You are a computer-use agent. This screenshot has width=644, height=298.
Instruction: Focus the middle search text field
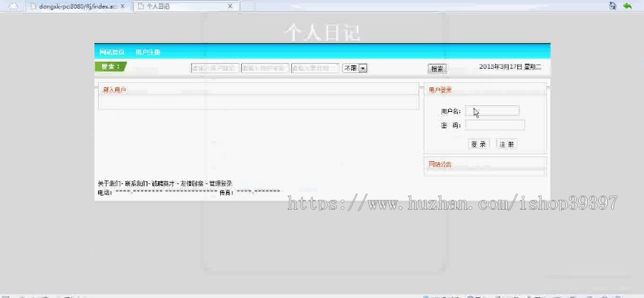(265, 68)
